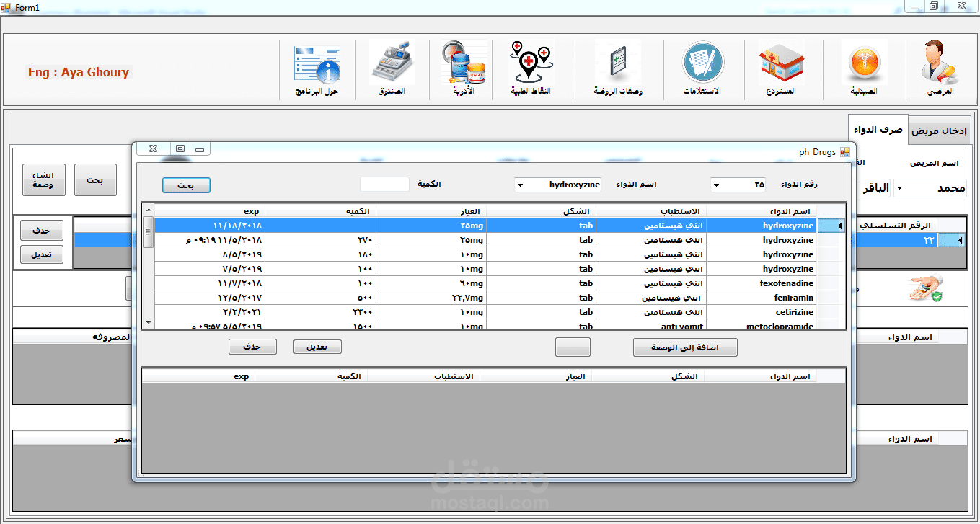
Task: Click the حذف button in main form
Action: coord(42,231)
